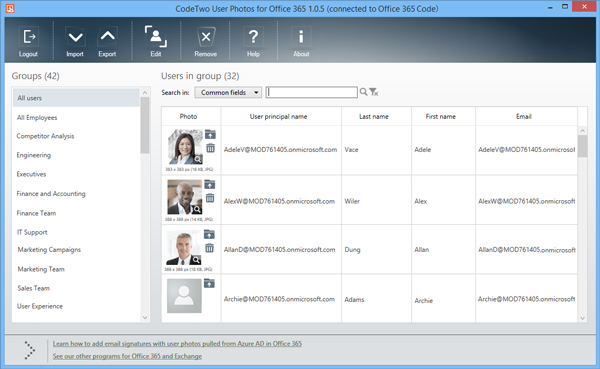Sort by Email column header
This screenshot has width=600, height=369.
pyautogui.click(x=527, y=116)
